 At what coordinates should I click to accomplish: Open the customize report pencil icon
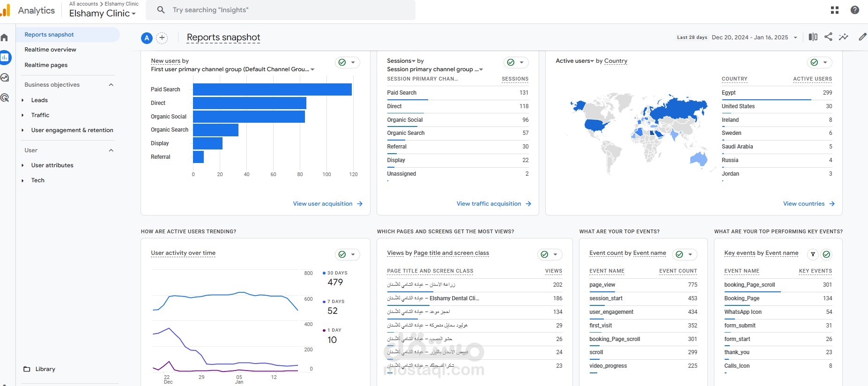[862, 37]
